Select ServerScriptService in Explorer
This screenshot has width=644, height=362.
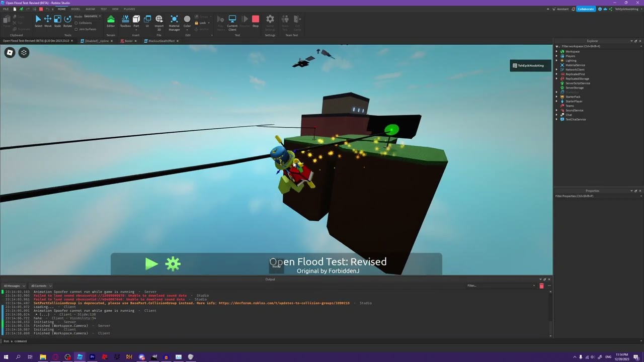click(578, 83)
